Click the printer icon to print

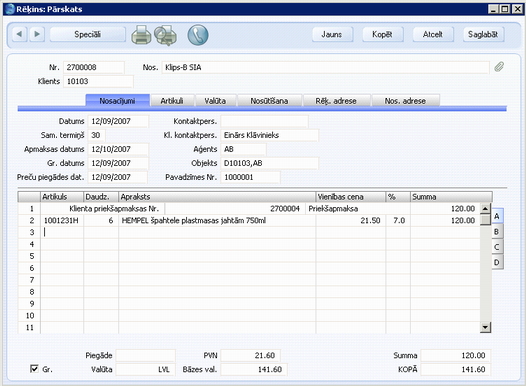tap(141, 35)
